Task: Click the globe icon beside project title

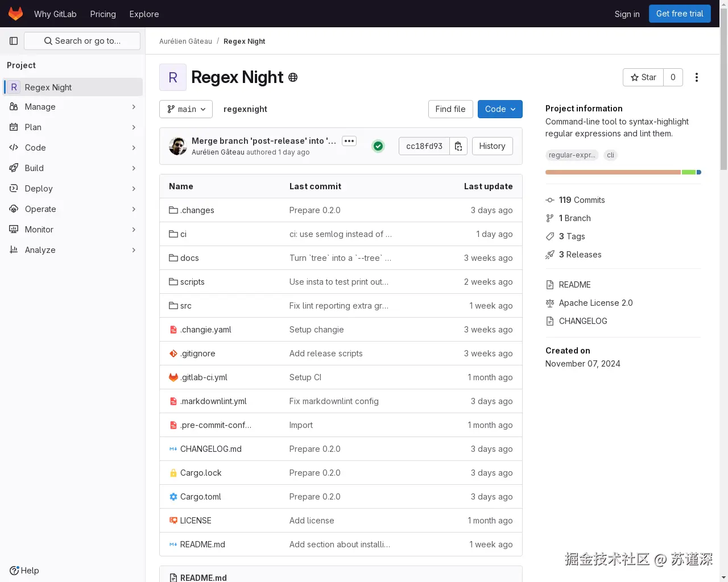Action: [293, 77]
